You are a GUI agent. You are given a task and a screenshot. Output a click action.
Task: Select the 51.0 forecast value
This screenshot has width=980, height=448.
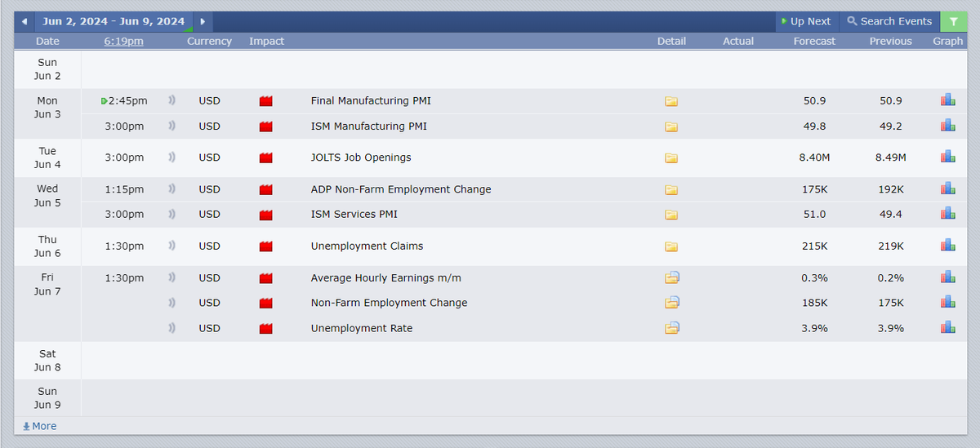pyautogui.click(x=815, y=215)
